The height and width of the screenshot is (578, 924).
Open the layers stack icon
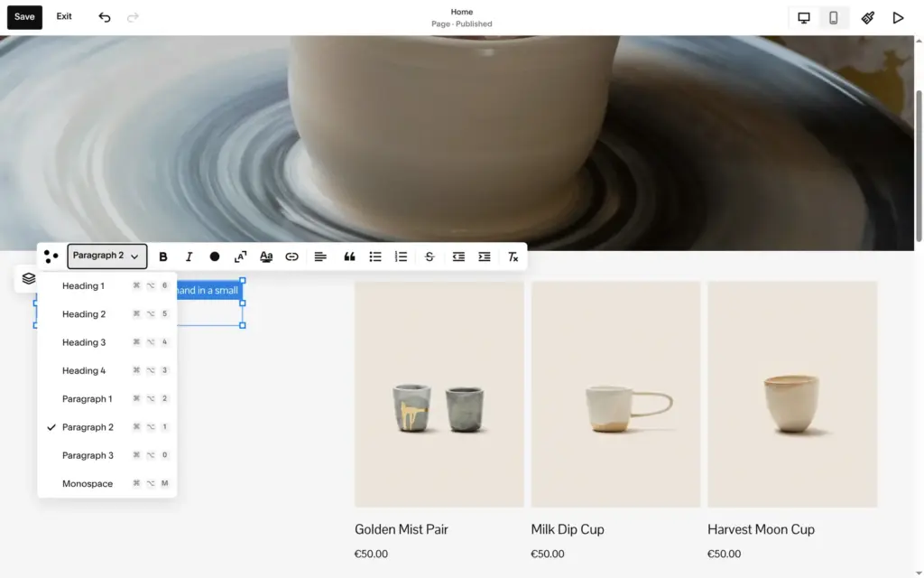(28, 278)
